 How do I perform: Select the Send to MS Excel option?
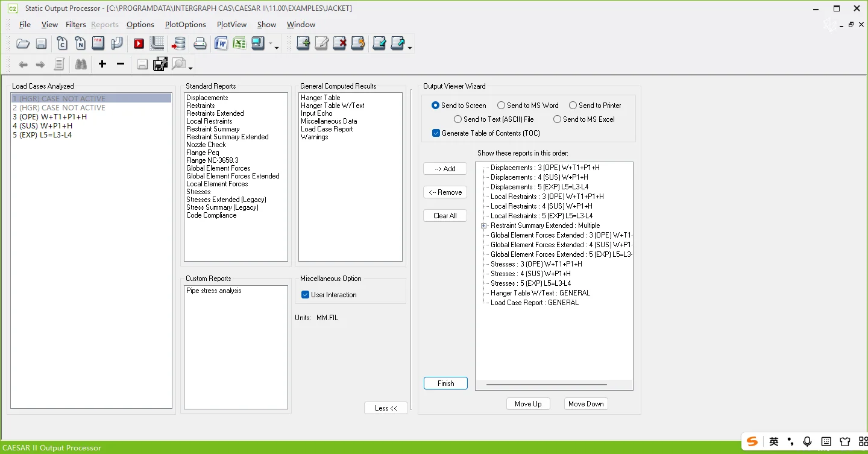coord(558,119)
